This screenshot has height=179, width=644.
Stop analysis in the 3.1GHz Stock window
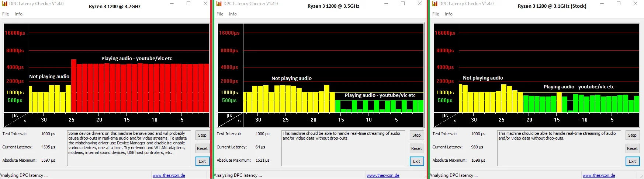632,135
